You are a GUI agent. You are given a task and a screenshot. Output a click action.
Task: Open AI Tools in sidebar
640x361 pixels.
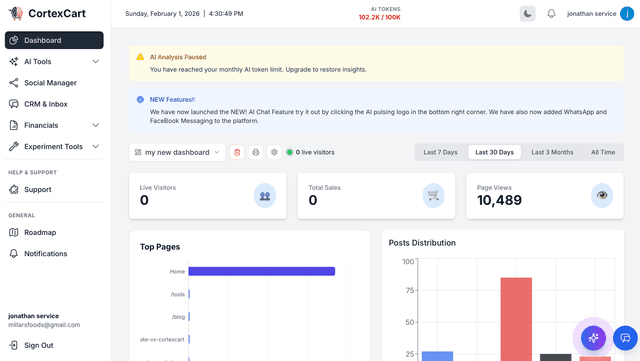point(54,62)
